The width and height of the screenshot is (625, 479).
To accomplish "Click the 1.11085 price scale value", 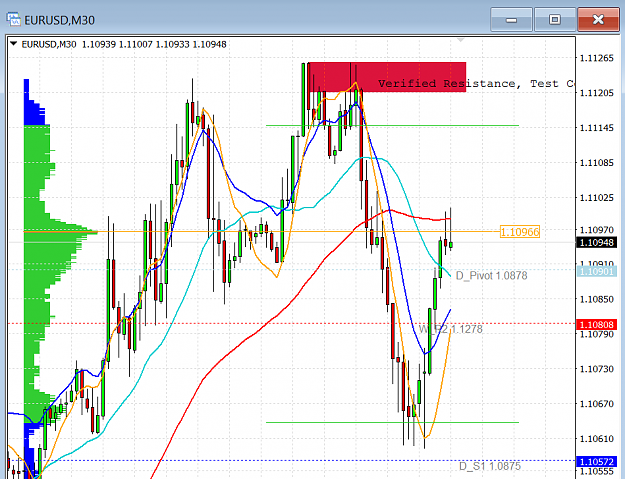I will coord(596,163).
